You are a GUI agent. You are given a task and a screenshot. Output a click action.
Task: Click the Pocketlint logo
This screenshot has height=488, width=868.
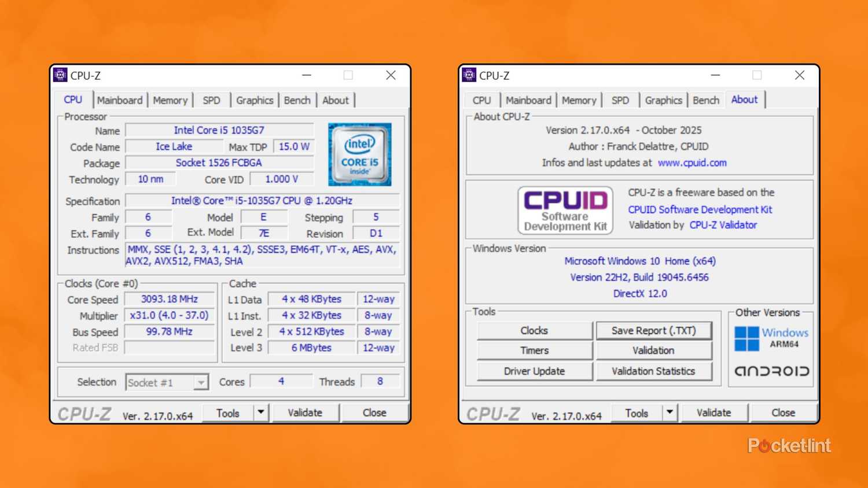[789, 445]
